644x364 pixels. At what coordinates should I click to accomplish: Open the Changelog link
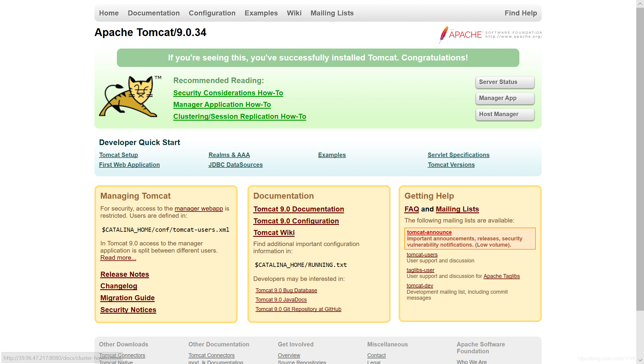point(119,286)
